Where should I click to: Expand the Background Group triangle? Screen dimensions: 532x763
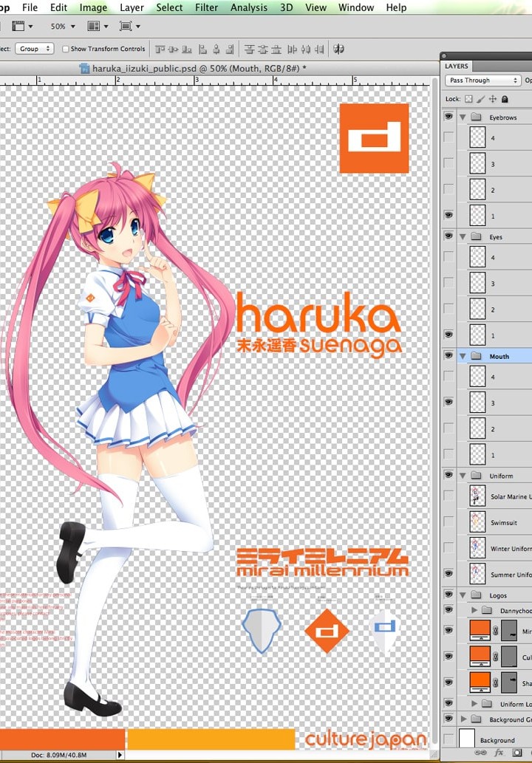point(463,719)
